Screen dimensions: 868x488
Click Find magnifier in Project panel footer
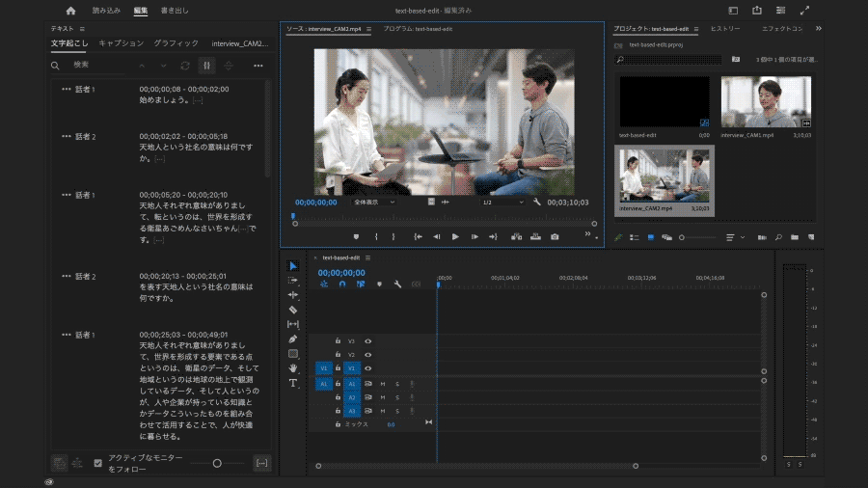pos(778,237)
